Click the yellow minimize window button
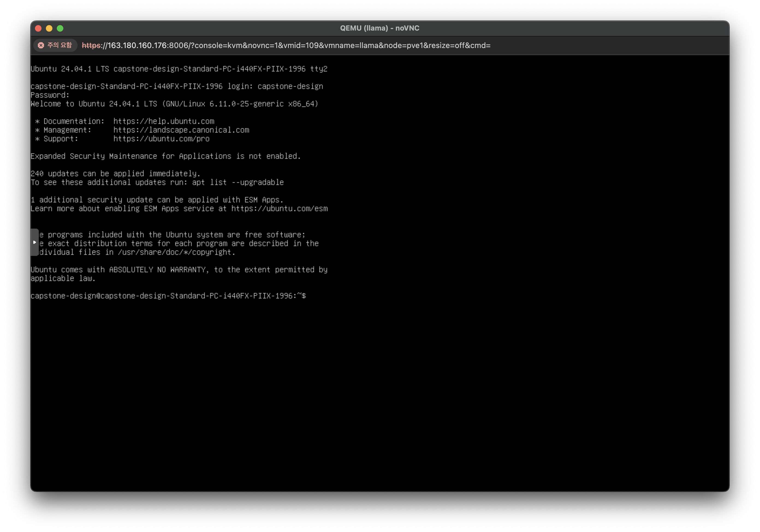The image size is (760, 532). click(49, 28)
